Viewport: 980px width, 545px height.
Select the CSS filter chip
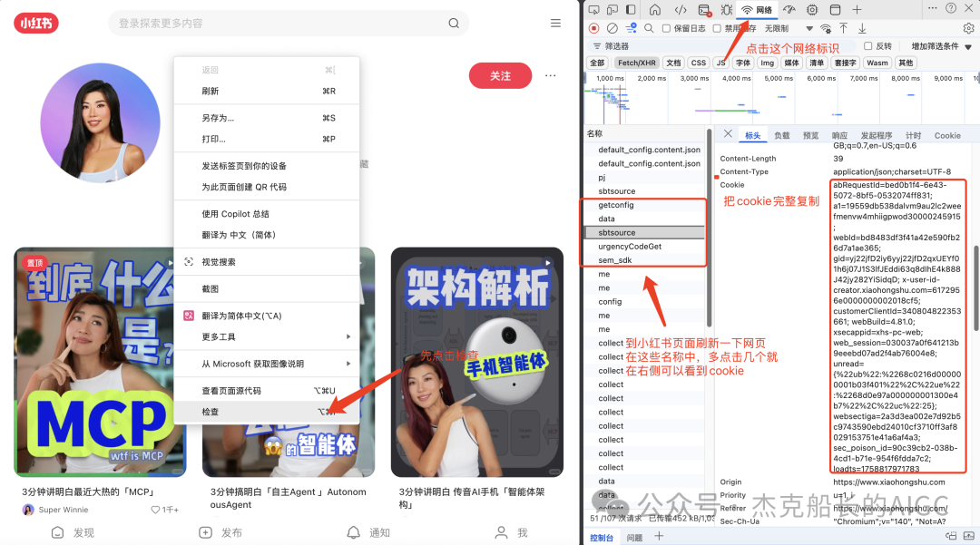(x=698, y=63)
